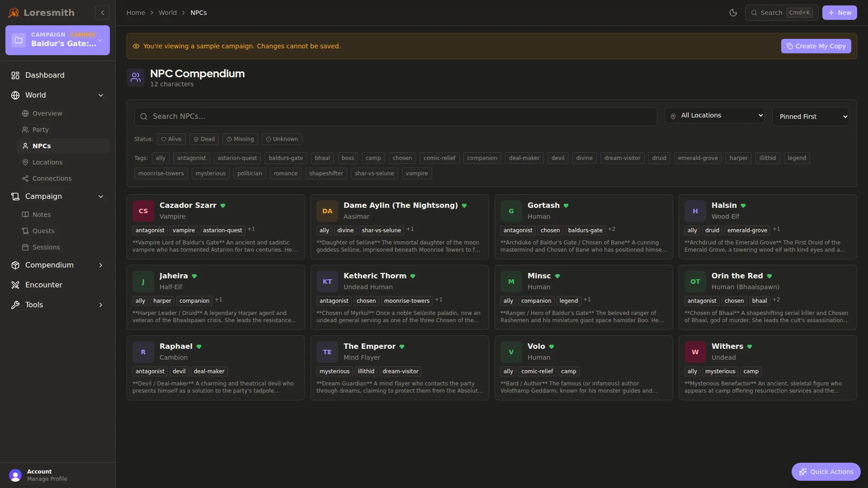Enable the Missing status filter

(x=240, y=139)
